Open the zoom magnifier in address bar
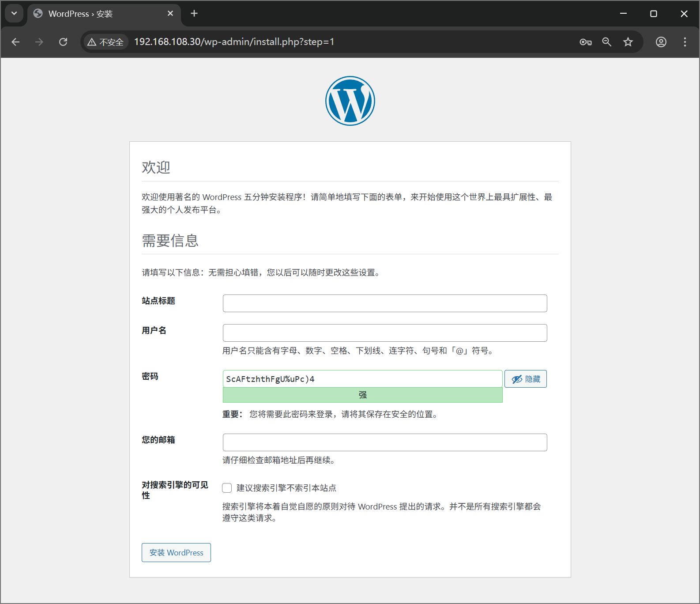The width and height of the screenshot is (700, 604). pos(607,42)
